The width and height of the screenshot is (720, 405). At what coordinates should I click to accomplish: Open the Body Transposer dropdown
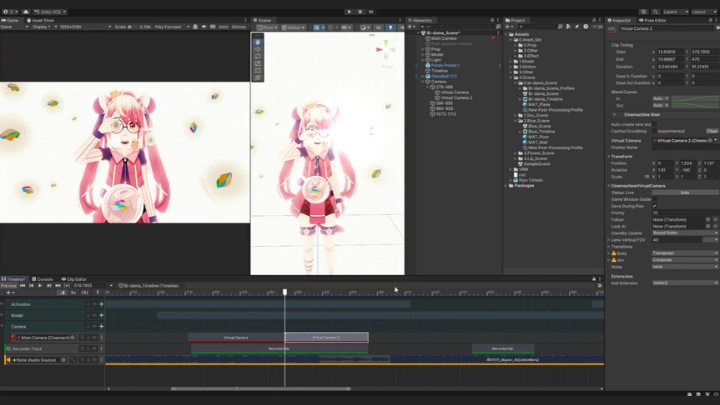(685, 253)
